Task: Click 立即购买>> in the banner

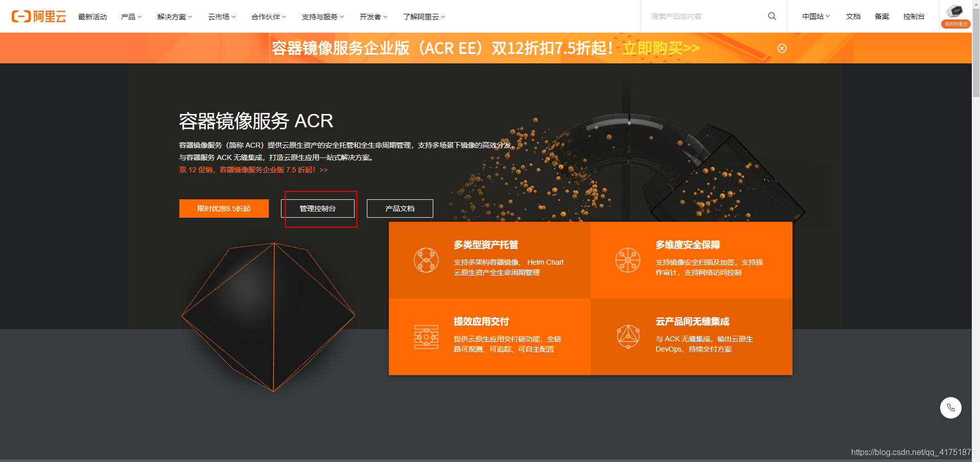Action: [x=661, y=48]
